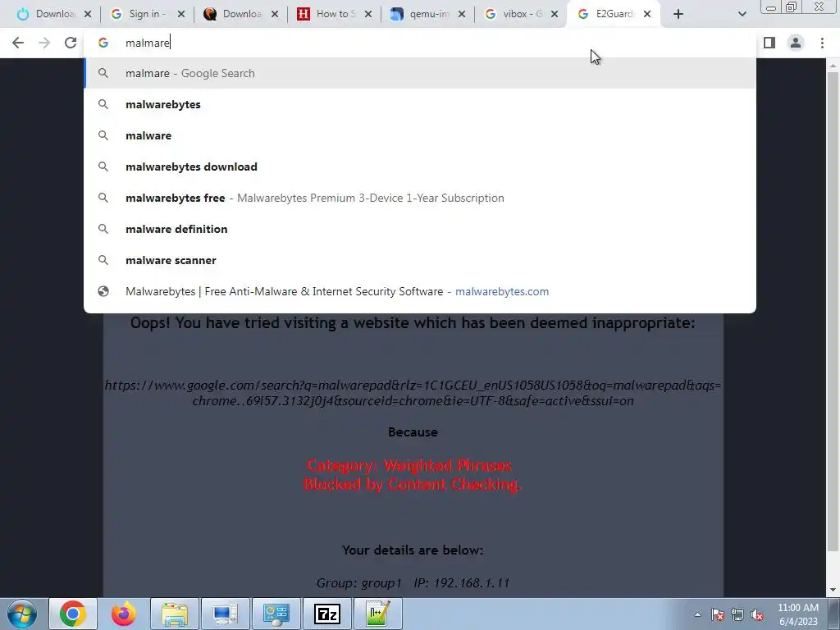The height and width of the screenshot is (630, 840).
Task: Open Notepad++ from the taskbar
Action: [377, 614]
